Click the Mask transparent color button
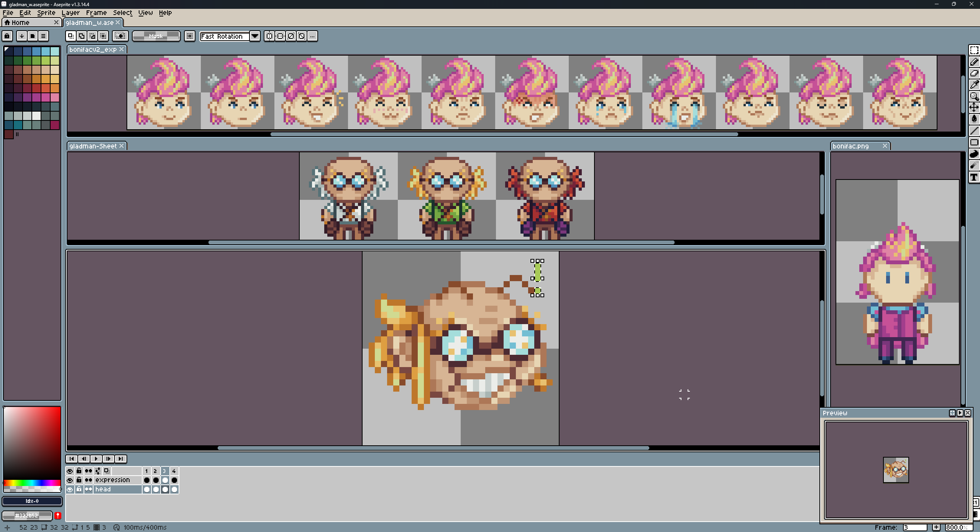Viewport: 980px width, 532px height. (156, 36)
